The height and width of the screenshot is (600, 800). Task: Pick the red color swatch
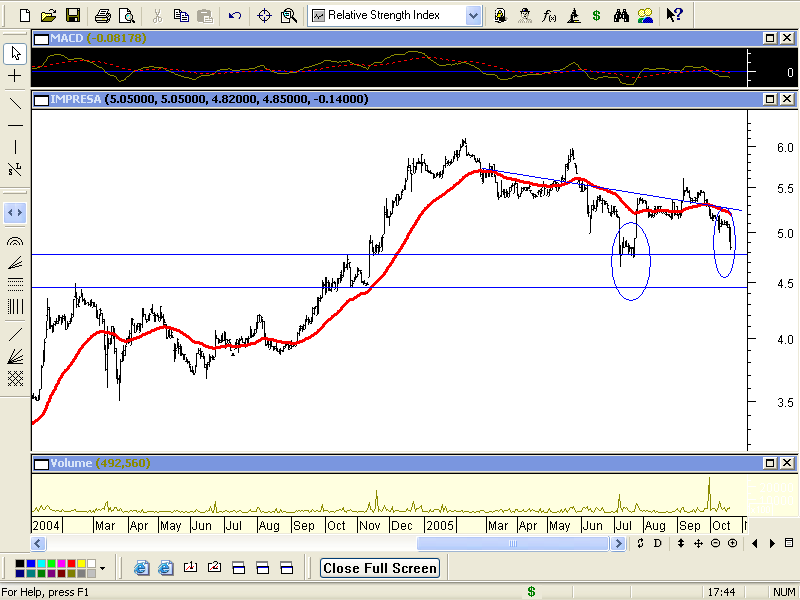tap(71, 564)
